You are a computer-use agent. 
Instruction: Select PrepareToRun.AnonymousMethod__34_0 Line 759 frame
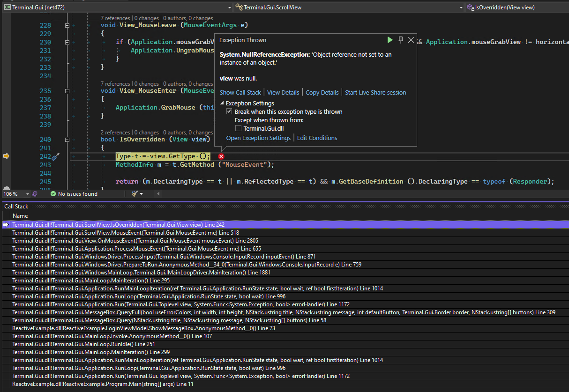pyautogui.click(x=284, y=265)
